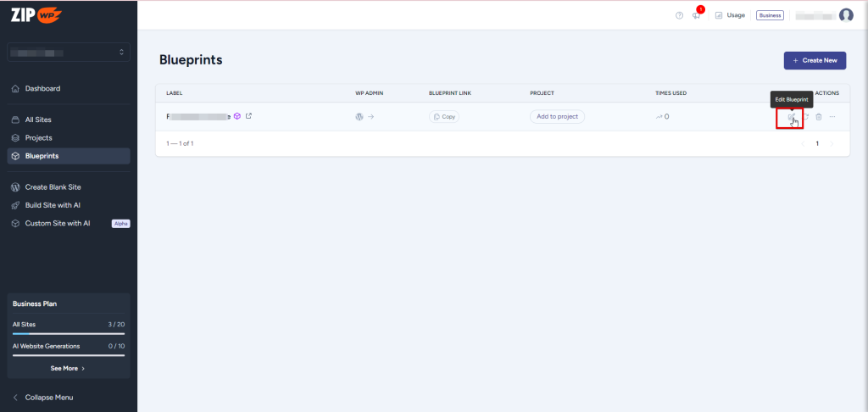Screen dimensions: 868x412
Task: Click the purple blueprint cube icon
Action: coord(237,116)
